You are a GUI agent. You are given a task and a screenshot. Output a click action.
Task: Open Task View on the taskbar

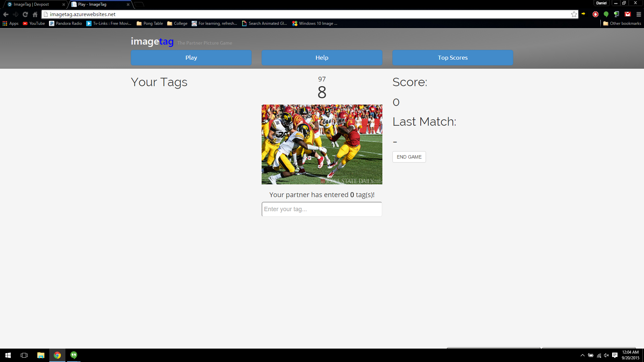click(24, 355)
